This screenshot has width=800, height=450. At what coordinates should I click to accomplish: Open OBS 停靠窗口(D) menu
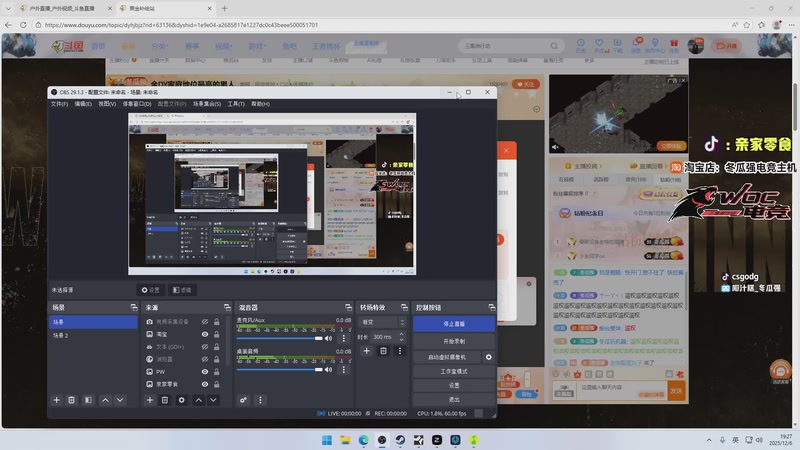[137, 104]
